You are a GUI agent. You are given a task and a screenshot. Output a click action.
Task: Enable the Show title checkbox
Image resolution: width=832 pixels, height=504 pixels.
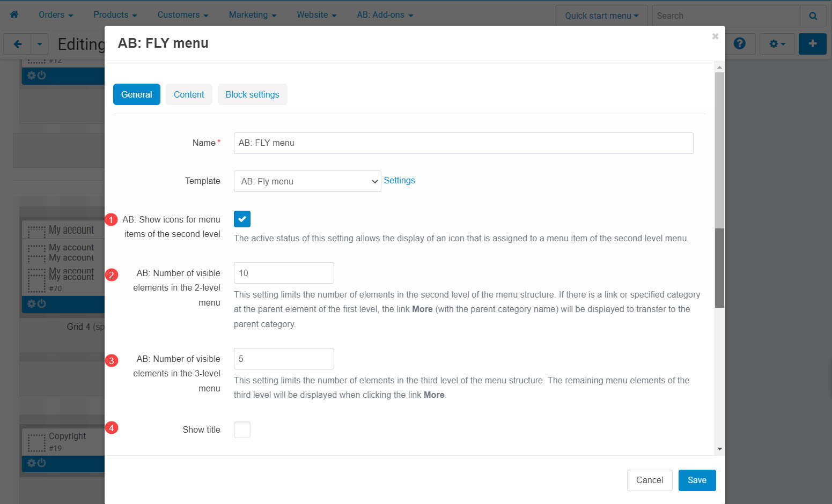coord(242,429)
